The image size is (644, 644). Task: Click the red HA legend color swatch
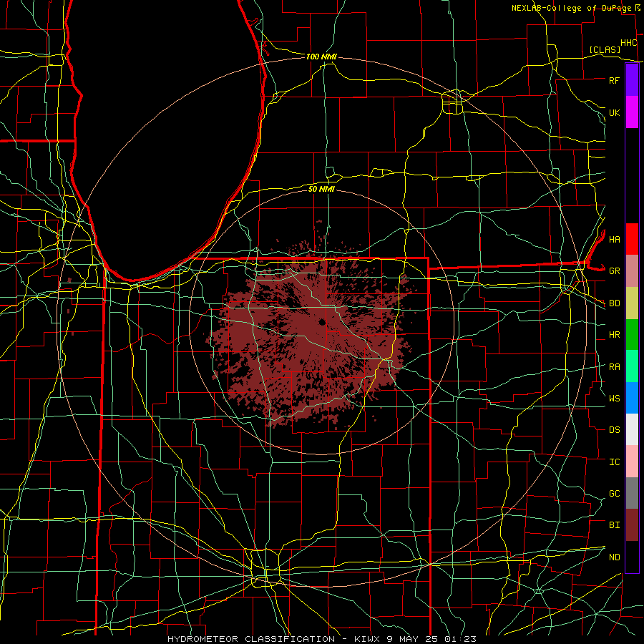[632, 239]
